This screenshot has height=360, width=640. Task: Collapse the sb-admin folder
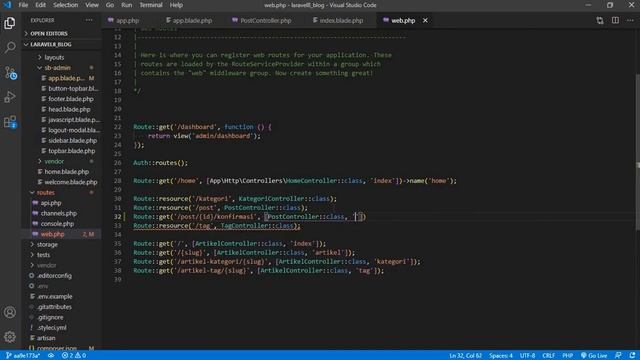58,68
